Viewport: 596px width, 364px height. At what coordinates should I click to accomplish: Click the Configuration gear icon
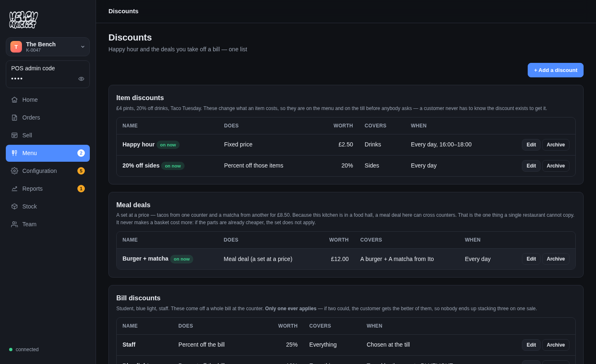tap(14, 171)
